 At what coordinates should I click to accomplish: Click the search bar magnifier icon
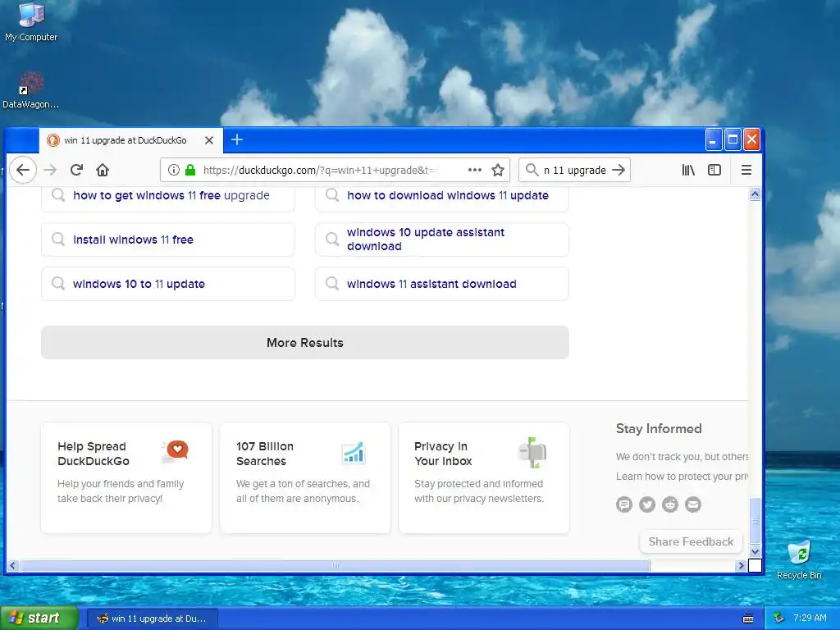(x=532, y=170)
